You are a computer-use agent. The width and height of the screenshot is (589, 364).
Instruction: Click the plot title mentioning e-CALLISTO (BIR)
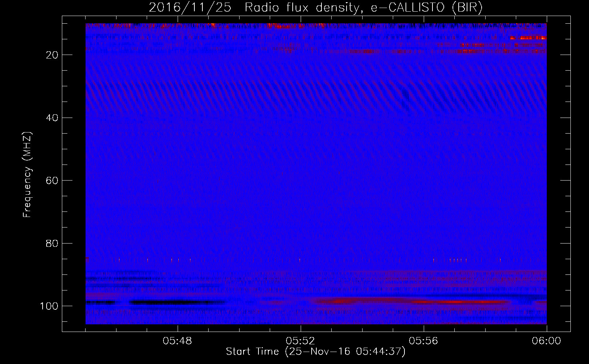pyautogui.click(x=316, y=7)
